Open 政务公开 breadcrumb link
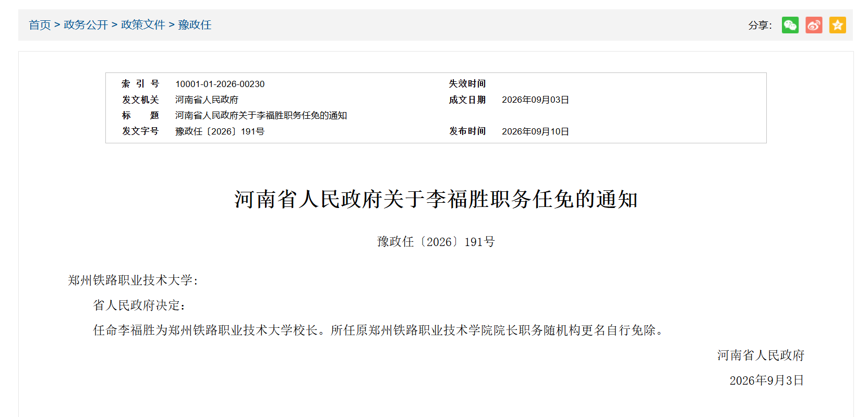 pyautogui.click(x=86, y=25)
